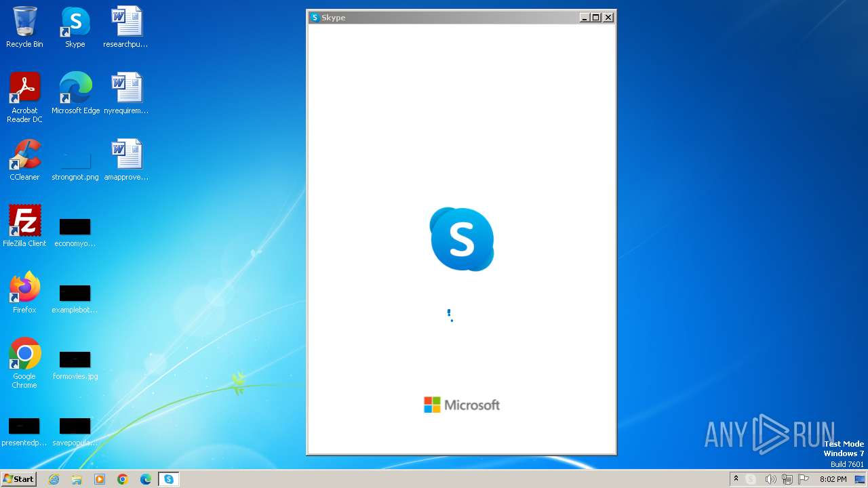This screenshot has width=868, height=488.
Task: Select the CCleaner desktop shortcut
Action: (24, 160)
